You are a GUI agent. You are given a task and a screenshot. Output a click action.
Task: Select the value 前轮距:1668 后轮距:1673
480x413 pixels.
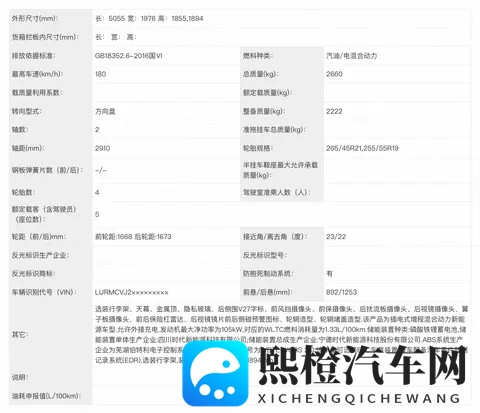pos(133,237)
